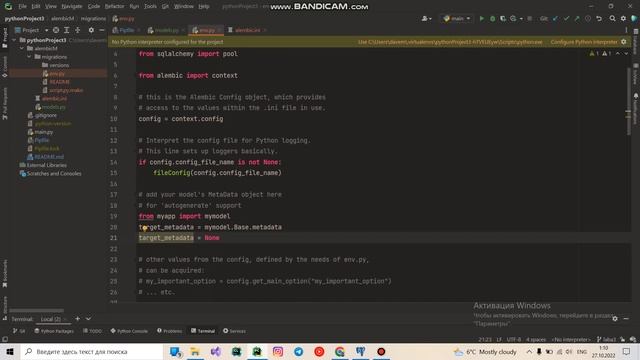
Task: Jump to previous highlighted error arrow
Action: (x=618, y=53)
